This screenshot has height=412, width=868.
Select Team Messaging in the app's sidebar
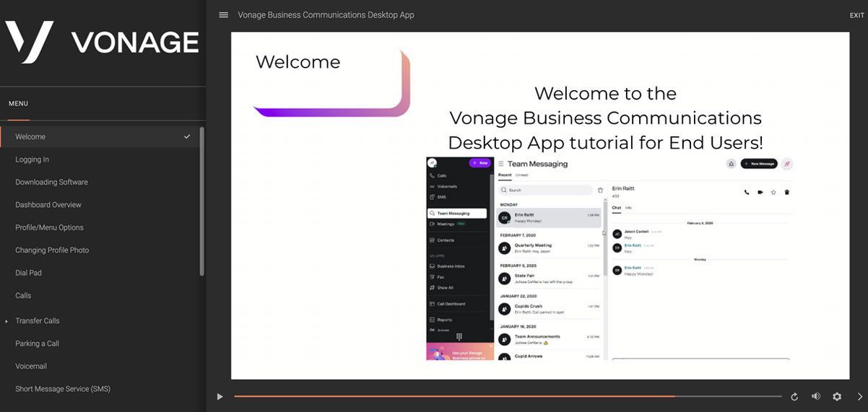[x=457, y=214]
